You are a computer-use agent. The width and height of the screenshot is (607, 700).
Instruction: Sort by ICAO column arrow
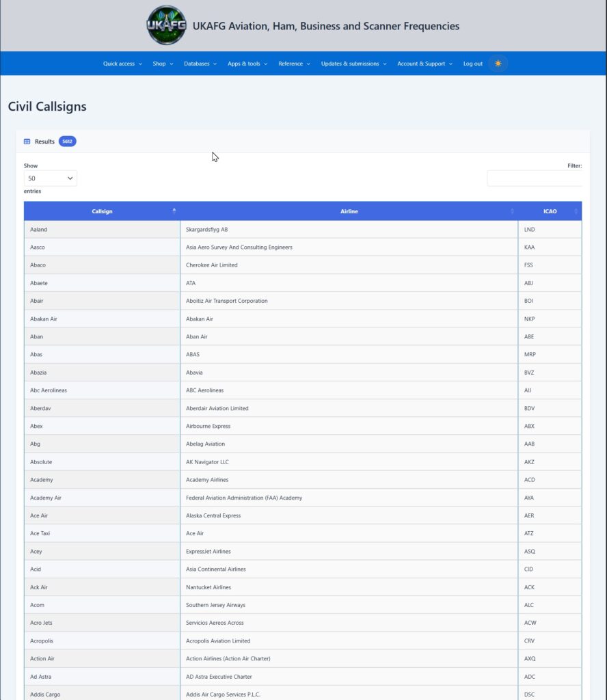576,211
